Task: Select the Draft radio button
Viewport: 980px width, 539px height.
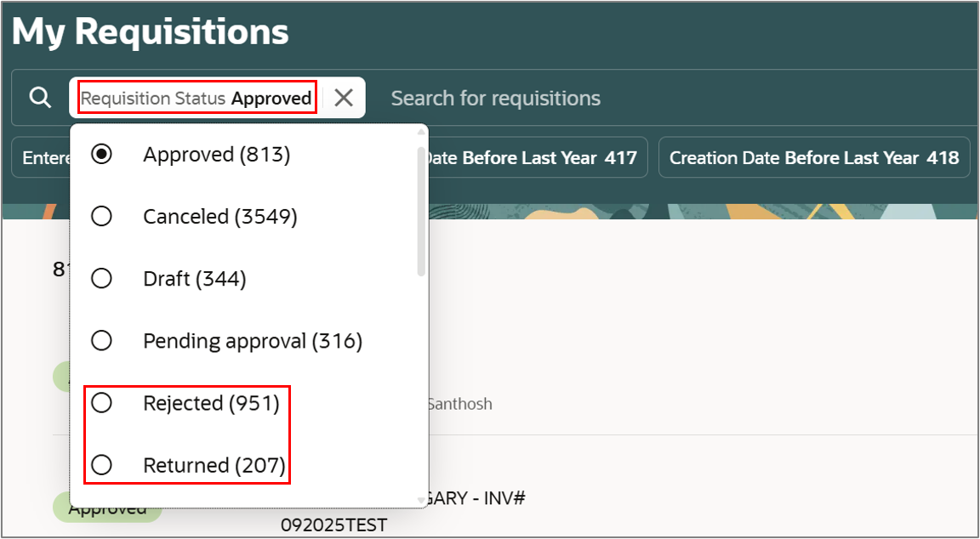Action: [x=101, y=278]
